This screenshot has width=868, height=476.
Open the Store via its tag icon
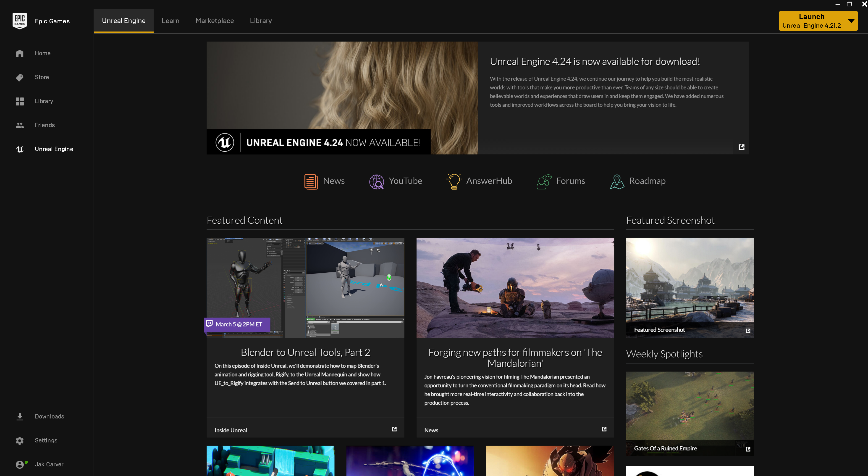point(20,78)
